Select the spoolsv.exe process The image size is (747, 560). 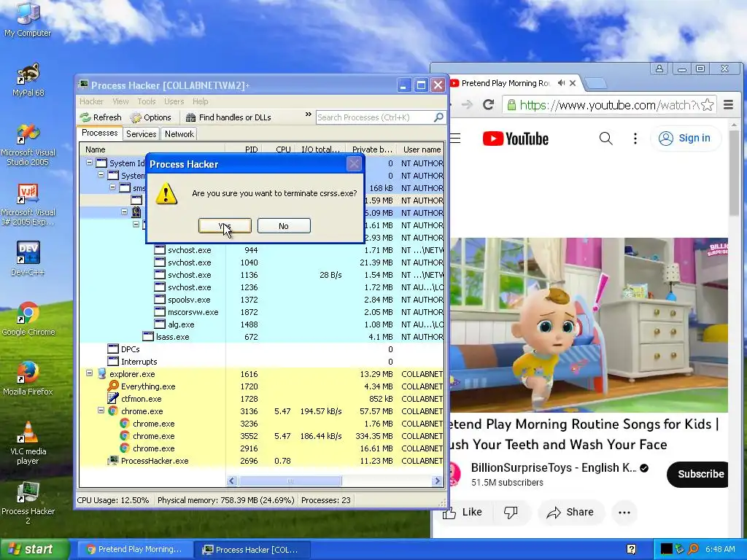[x=261, y=300]
